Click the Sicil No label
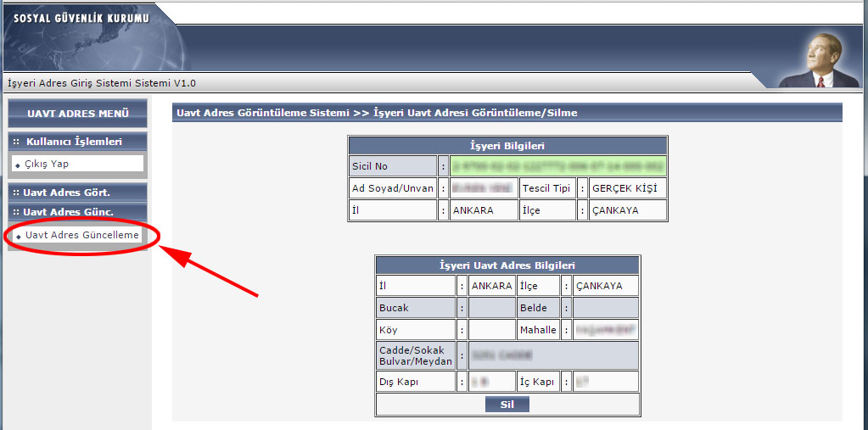Screen dimensions: 868x430 (393, 166)
